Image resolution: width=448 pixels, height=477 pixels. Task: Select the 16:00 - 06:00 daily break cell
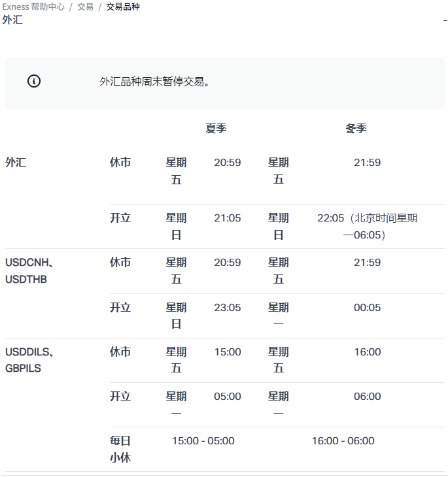click(x=343, y=441)
